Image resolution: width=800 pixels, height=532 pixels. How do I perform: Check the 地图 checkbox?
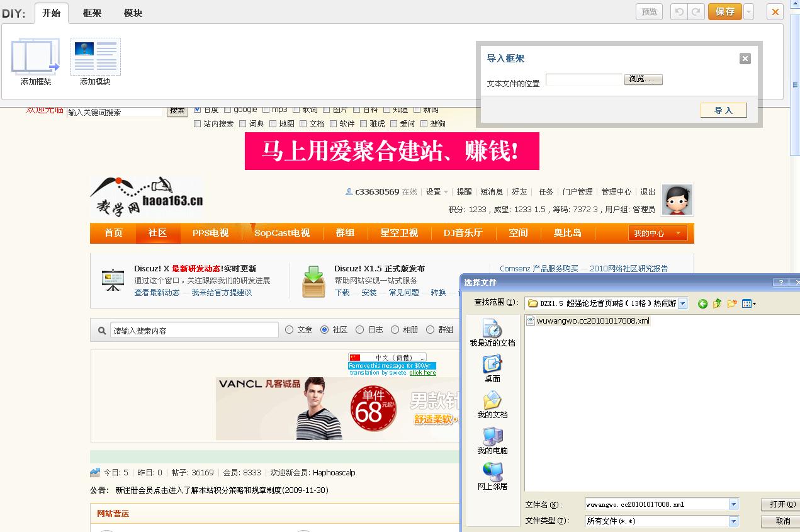click(x=273, y=124)
